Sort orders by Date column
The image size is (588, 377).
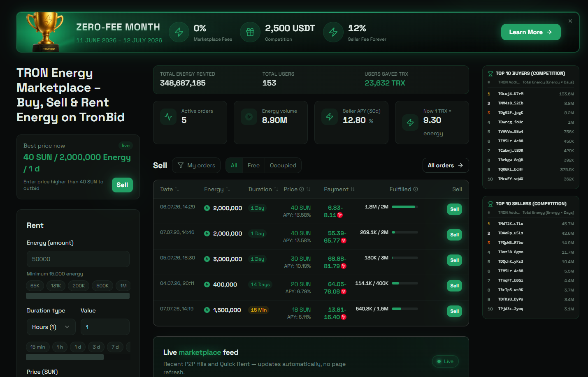pos(170,189)
